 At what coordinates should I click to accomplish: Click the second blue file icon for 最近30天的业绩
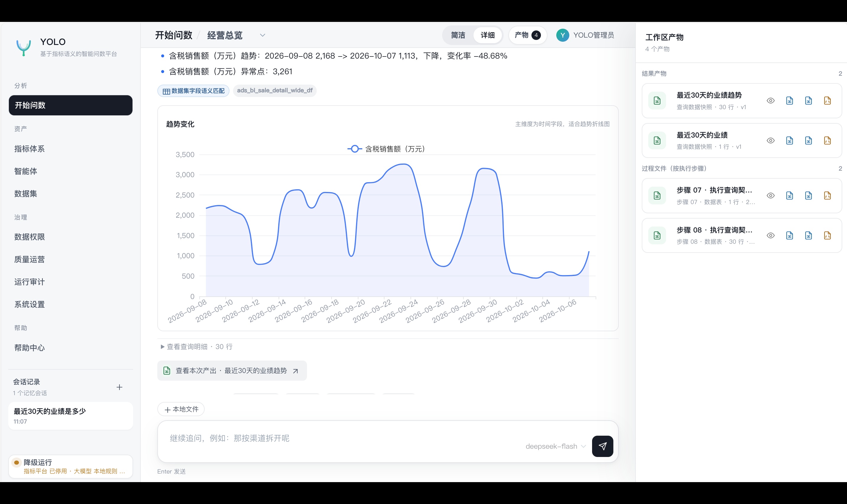click(808, 140)
